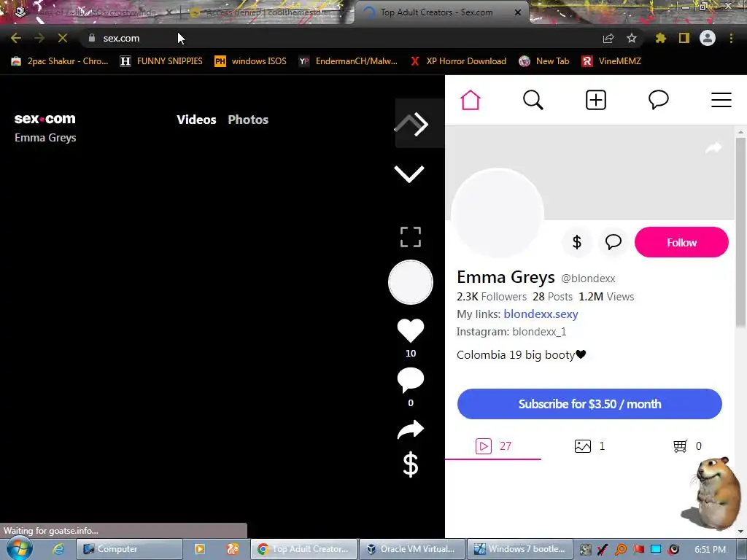The height and width of the screenshot is (560, 747).
Task: Open the 2pac Shakur bookmark
Action: [x=60, y=61]
